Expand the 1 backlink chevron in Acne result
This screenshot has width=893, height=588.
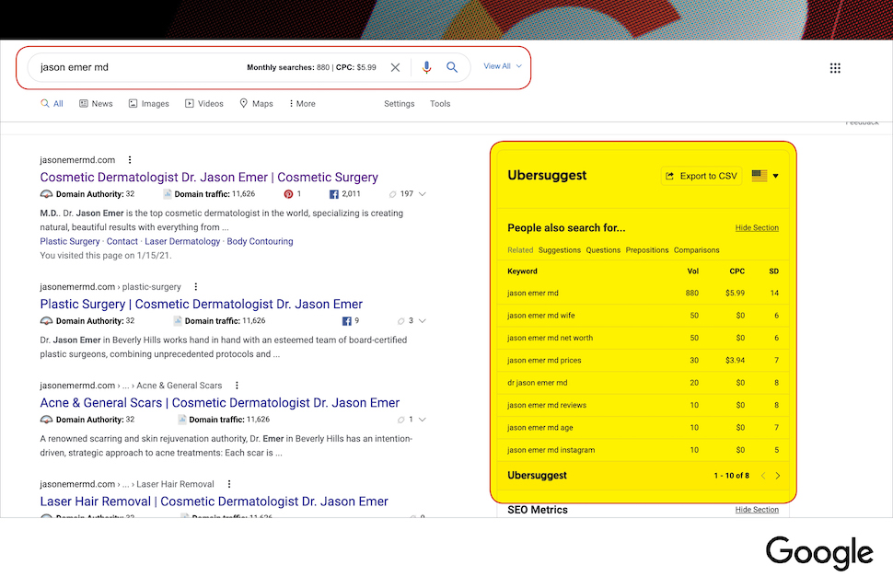[422, 420]
